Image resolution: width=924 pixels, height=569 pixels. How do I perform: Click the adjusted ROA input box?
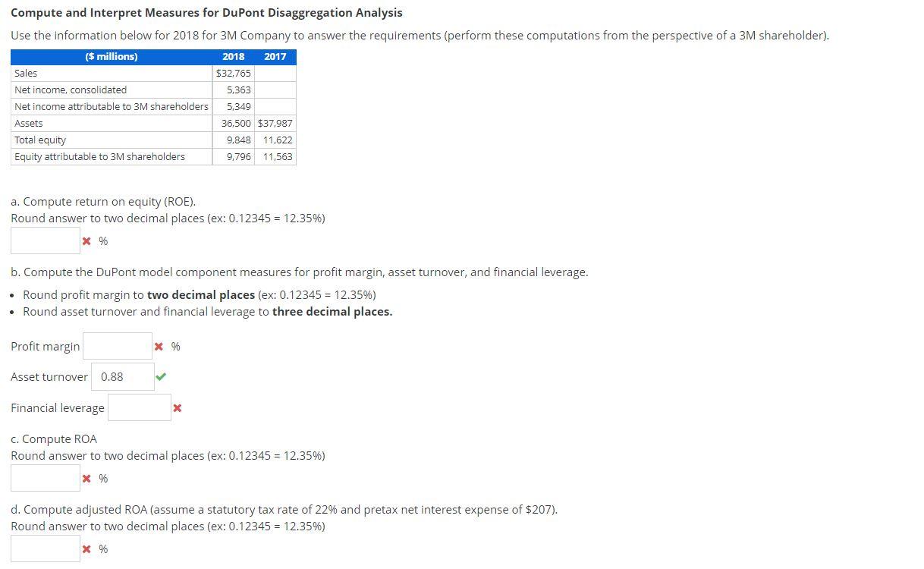[46, 548]
